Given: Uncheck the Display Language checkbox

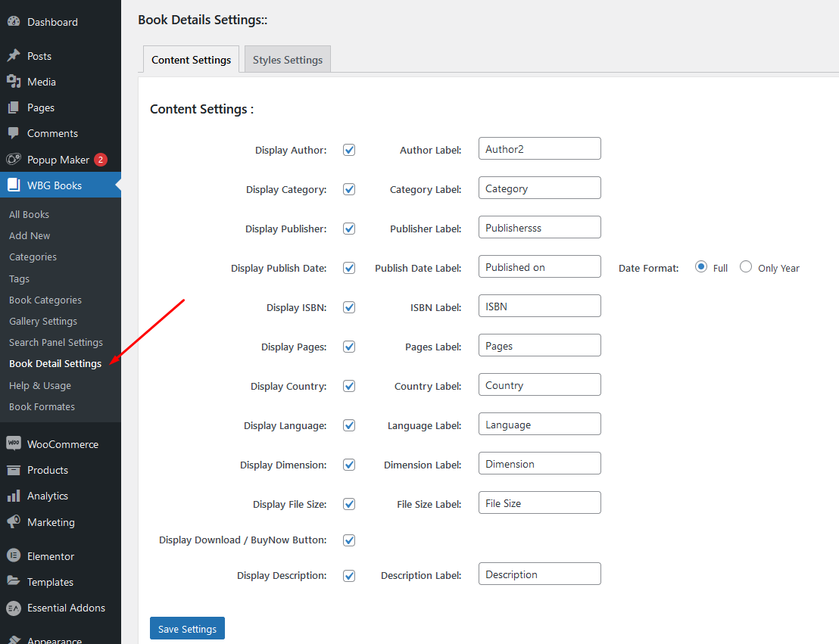Looking at the screenshot, I should [x=349, y=425].
